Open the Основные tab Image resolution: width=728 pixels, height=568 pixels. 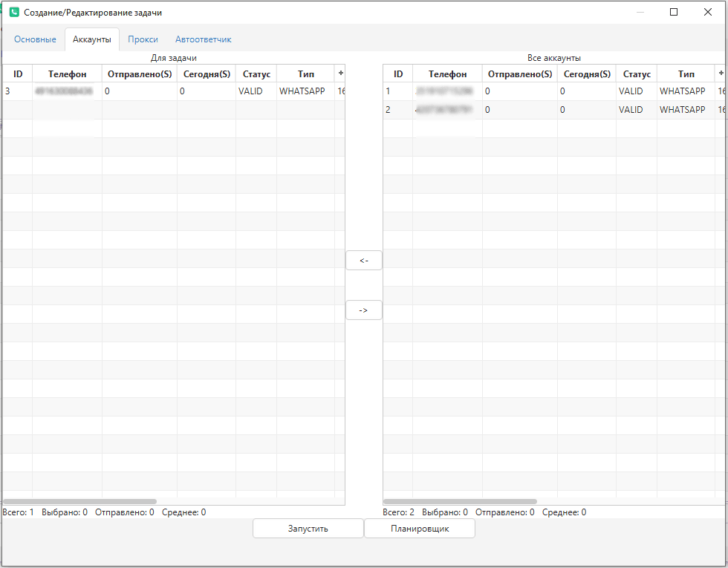35,39
